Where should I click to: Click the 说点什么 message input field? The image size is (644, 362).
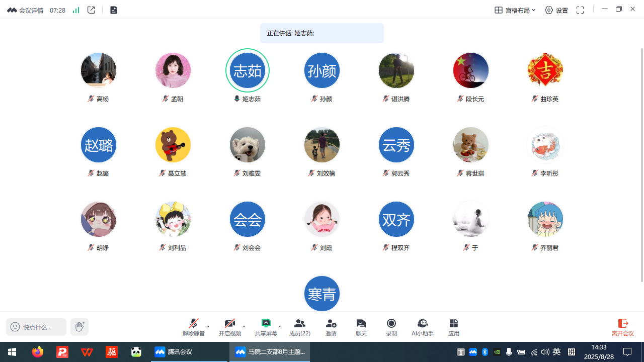(37, 327)
